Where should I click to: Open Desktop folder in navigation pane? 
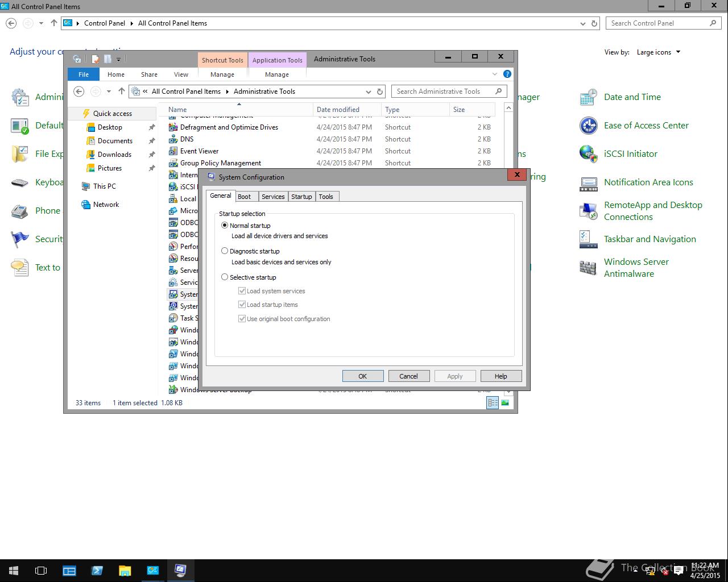tap(110, 127)
